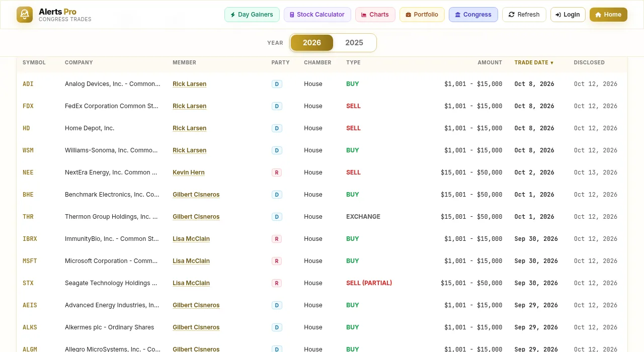Screen dimensions: 644x352
Task: Open Lisa McClain link in IBRX row
Action: coord(191,239)
